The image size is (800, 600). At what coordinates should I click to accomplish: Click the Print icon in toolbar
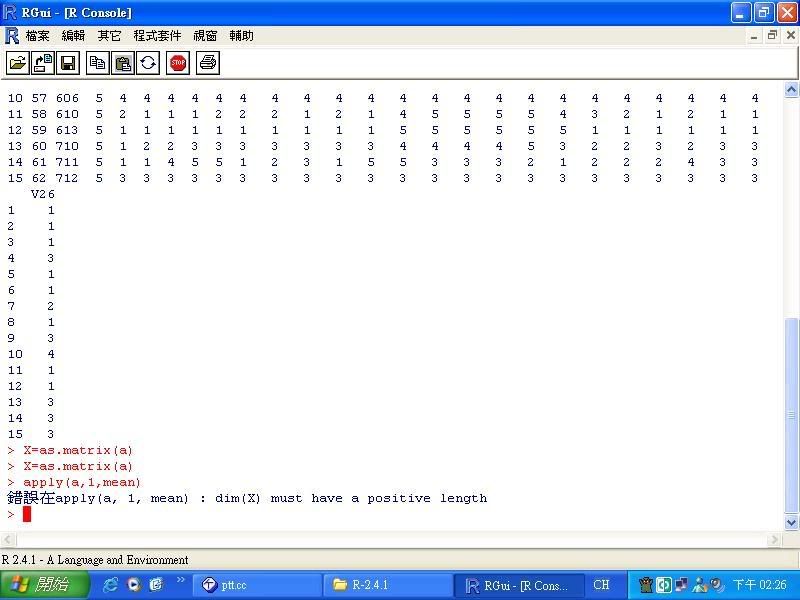tap(207, 63)
